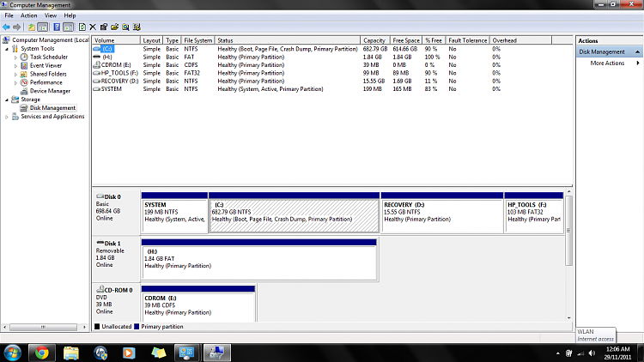Expand the Event Viewer node arrow
This screenshot has height=362, width=644.
click(x=15, y=66)
